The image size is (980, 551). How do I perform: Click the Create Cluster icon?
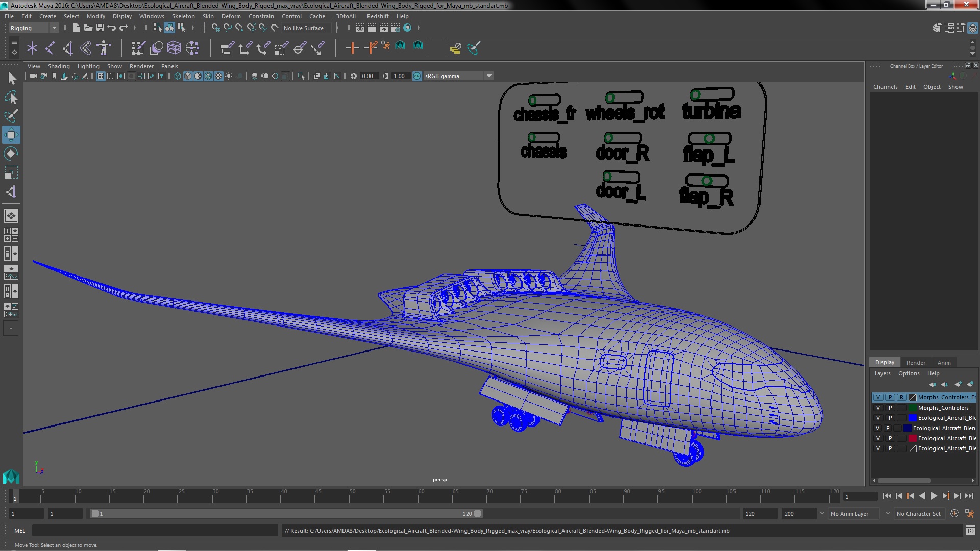click(192, 48)
